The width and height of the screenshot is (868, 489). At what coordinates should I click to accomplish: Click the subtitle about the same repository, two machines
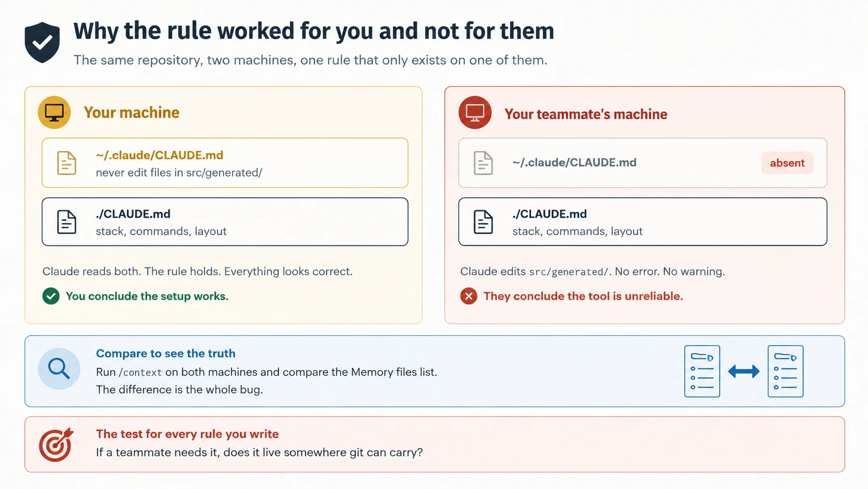(x=310, y=60)
